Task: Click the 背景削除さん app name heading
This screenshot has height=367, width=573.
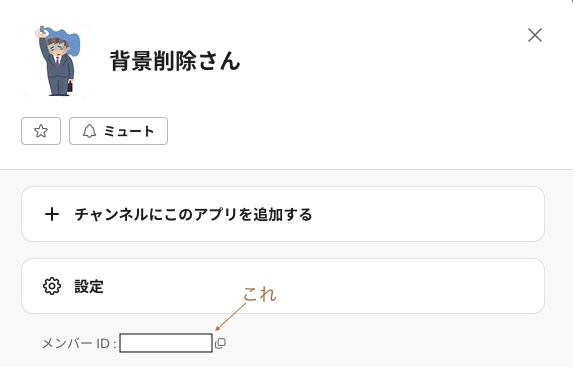Action: pos(175,61)
